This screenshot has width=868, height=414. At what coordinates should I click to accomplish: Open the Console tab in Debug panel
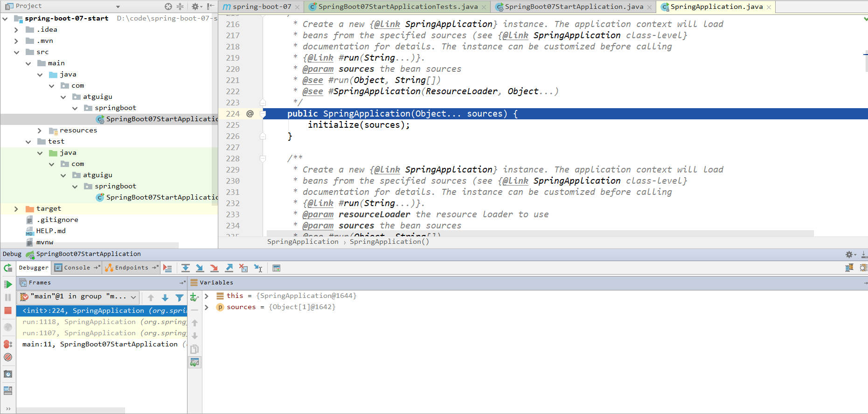pos(77,268)
